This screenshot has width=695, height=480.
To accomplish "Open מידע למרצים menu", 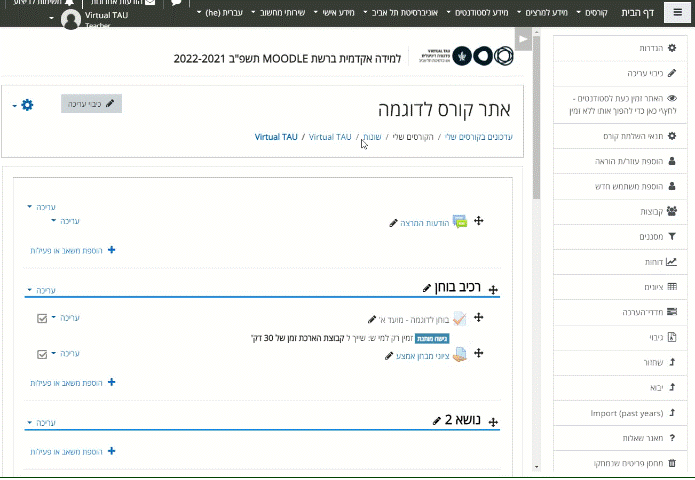I will [543, 12].
